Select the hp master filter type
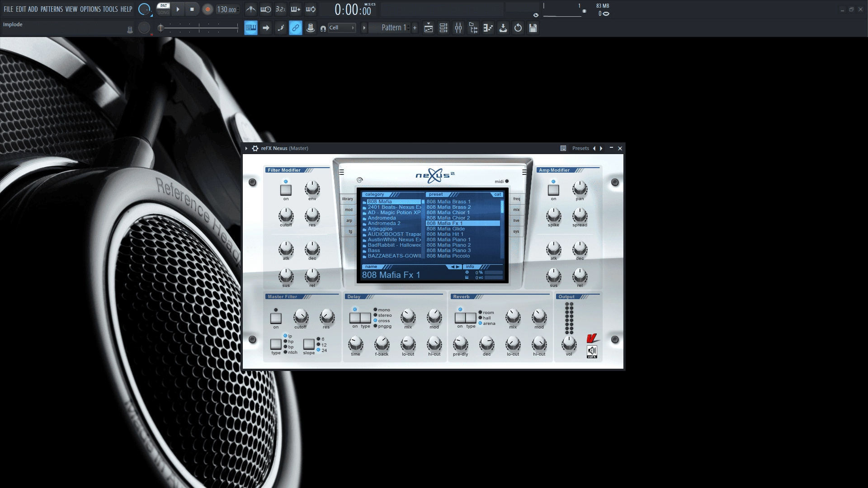Screen dimensions: 868x488 click(x=288, y=342)
